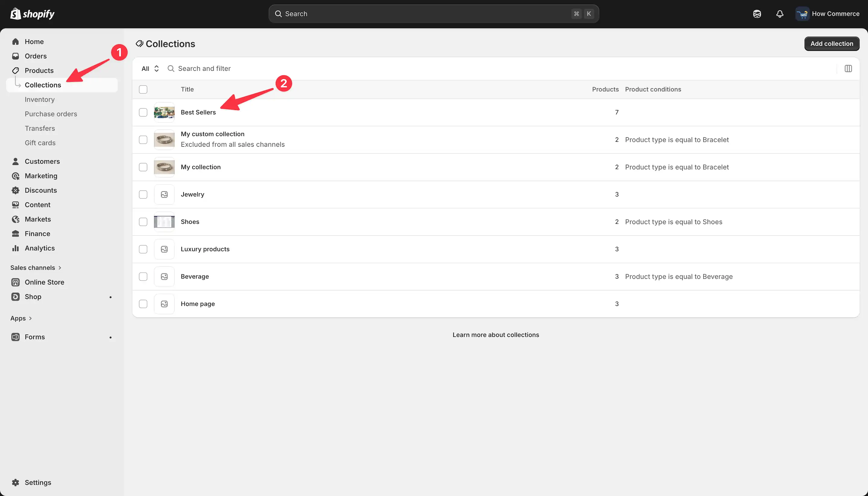Check the My custom collection checkbox
This screenshot has height=496, width=868.
click(x=143, y=140)
